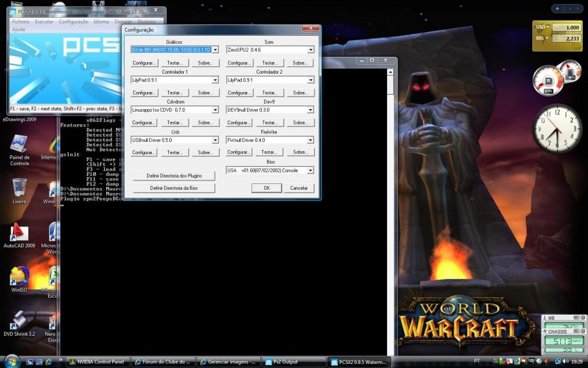The image size is (588, 368).
Task: Click Configurar under Controlador 1
Action: [x=144, y=93]
